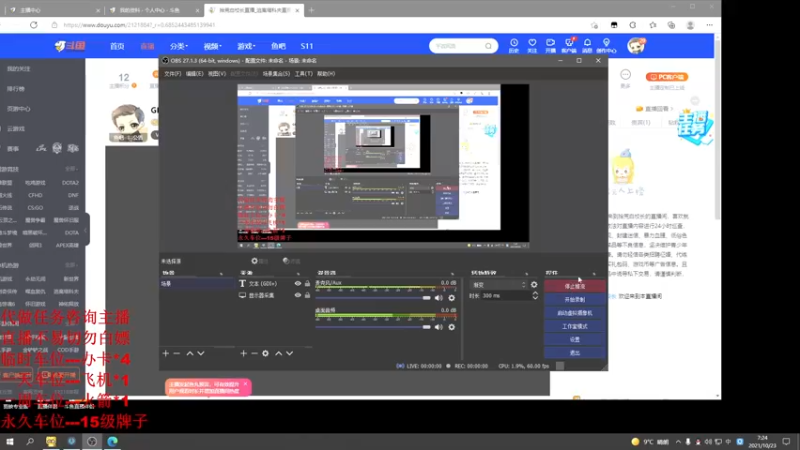Mute the Mic/Aux audio channel
Screen dimensions: 800x450
[439, 298]
